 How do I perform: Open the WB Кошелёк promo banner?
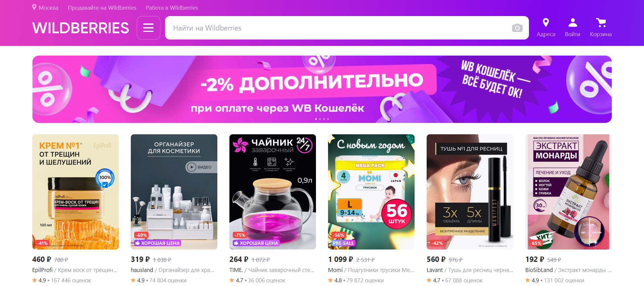tap(322, 89)
